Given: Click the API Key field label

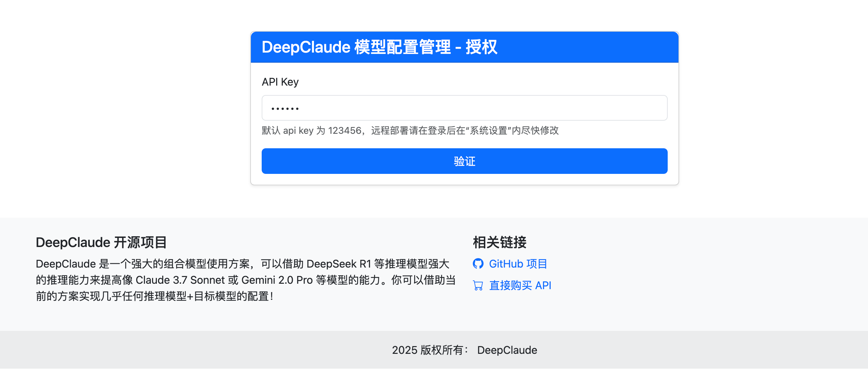Looking at the screenshot, I should point(280,82).
